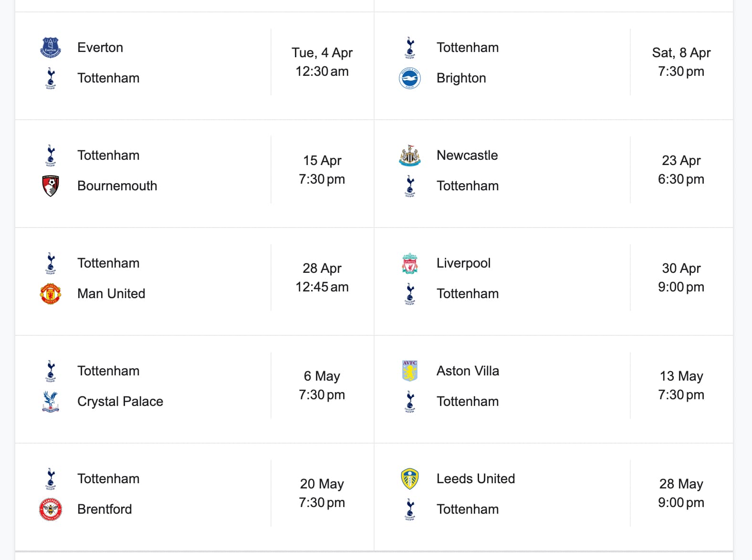
Task: Select the 30 Apr 9:00 pm fixture
Action: coord(681,278)
